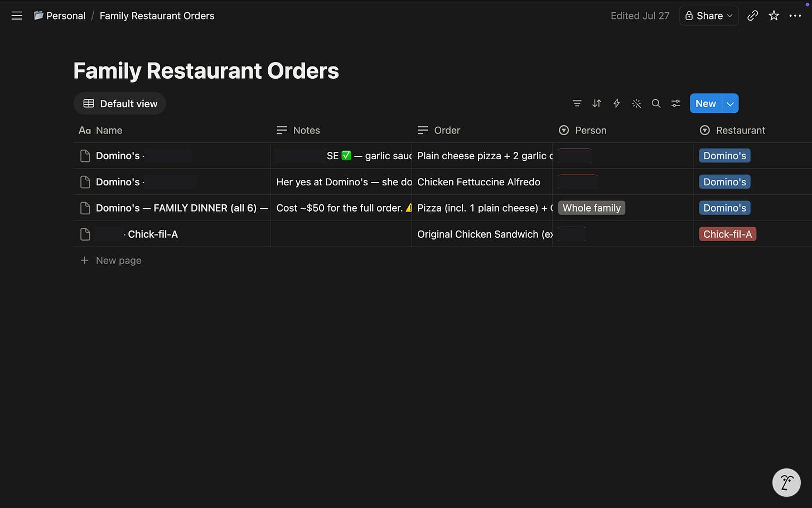Click the garlic sauce notes cell
Viewport: 812px width, 508px height.
tap(341, 156)
